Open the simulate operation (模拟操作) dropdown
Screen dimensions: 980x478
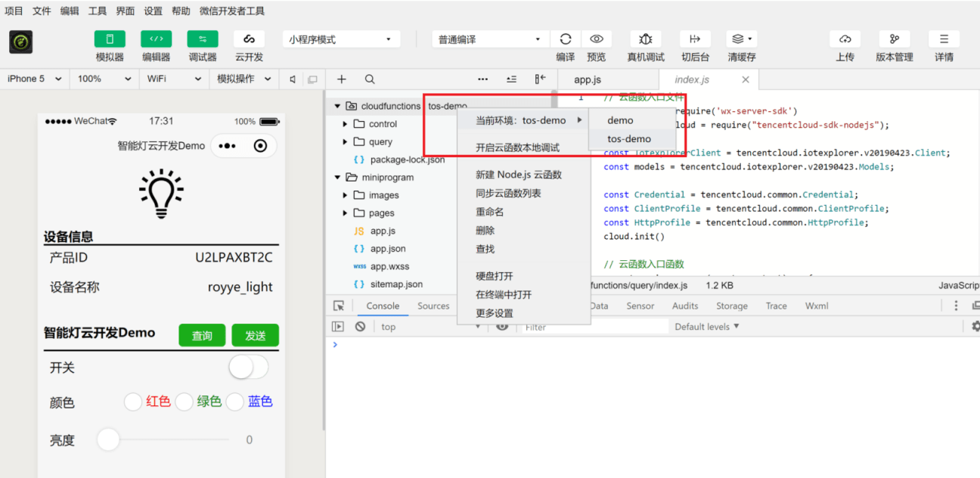click(243, 79)
